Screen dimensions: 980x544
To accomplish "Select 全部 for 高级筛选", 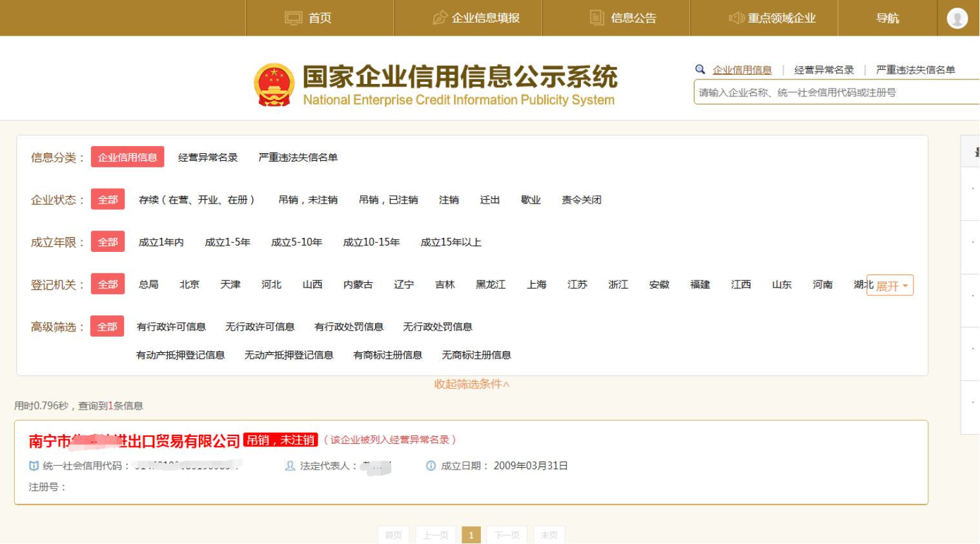I will [x=107, y=327].
